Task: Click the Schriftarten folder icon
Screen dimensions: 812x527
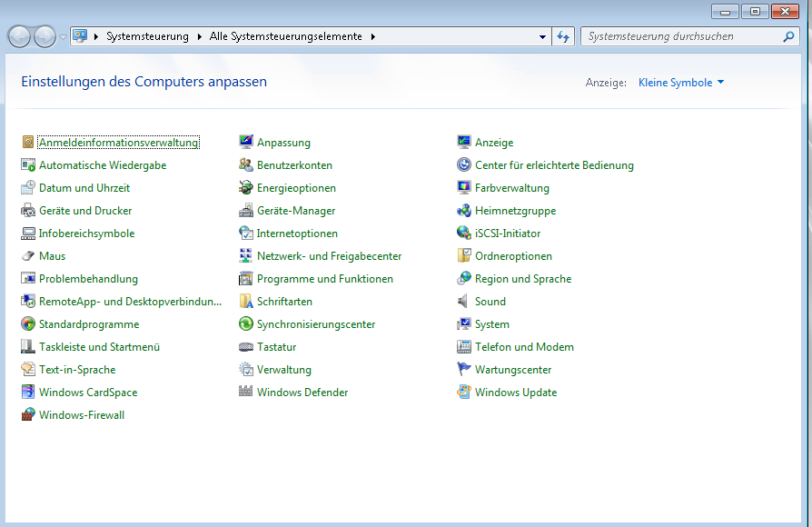Action: [246, 302]
